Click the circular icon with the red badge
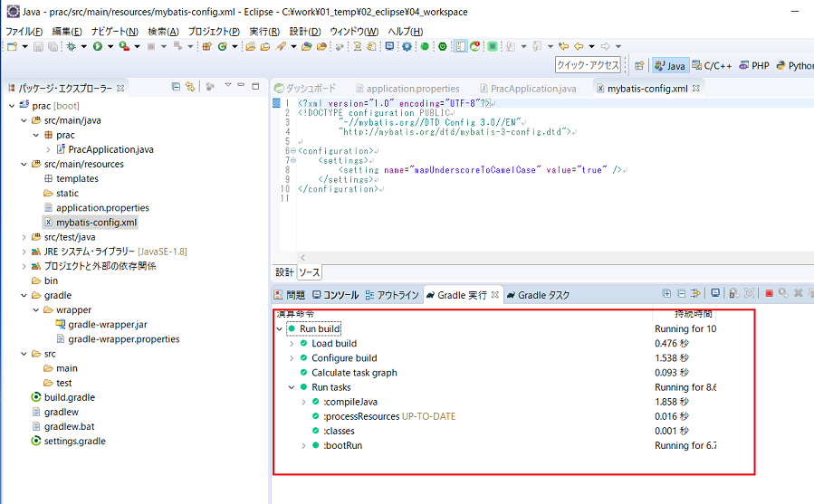Image resolution: width=814 pixels, height=504 pixels. (475, 46)
